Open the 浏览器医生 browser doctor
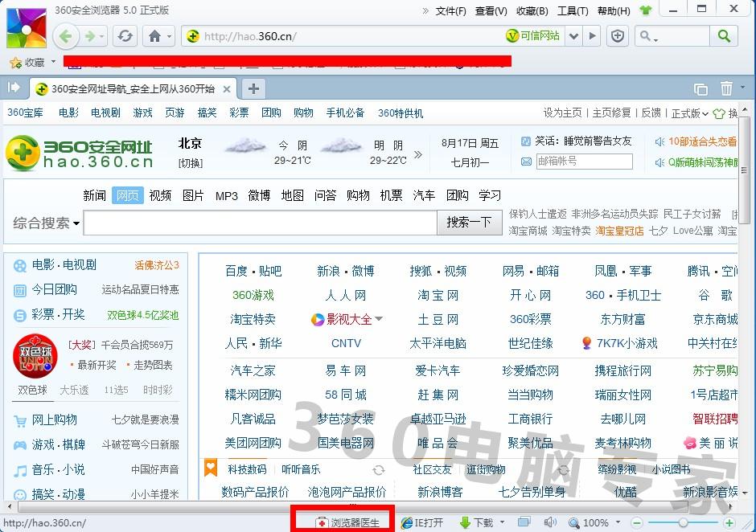Screen dimensions: 756x532 point(347,523)
